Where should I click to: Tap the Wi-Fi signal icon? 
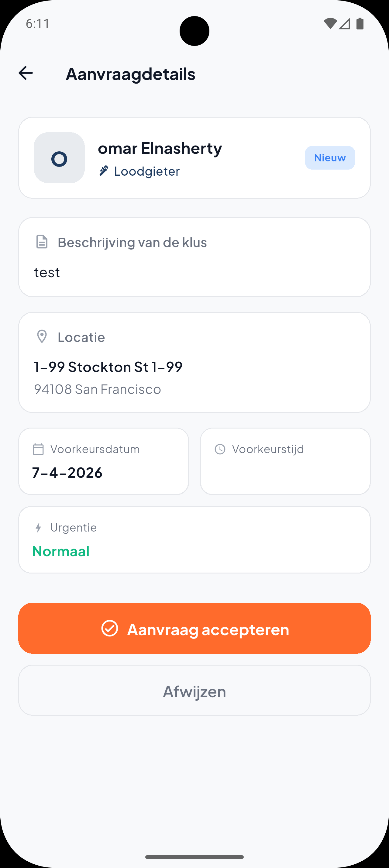(x=330, y=24)
